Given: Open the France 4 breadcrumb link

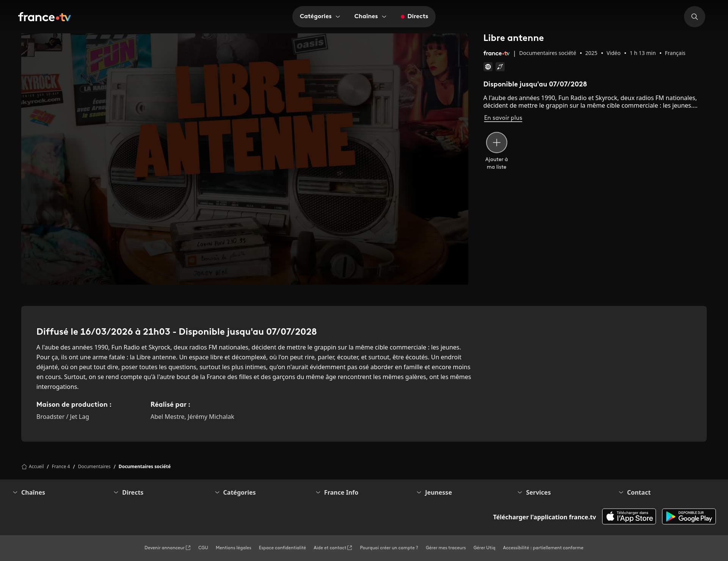Looking at the screenshot, I should pyautogui.click(x=61, y=467).
